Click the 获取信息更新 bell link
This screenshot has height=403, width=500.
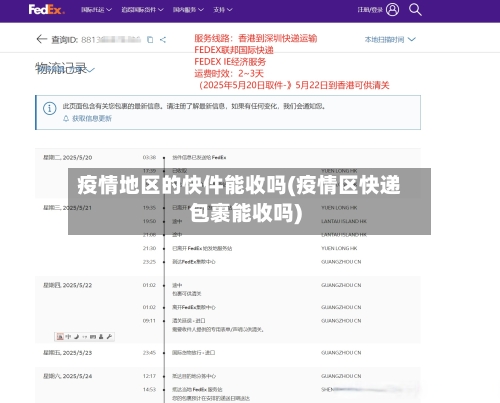(x=87, y=118)
